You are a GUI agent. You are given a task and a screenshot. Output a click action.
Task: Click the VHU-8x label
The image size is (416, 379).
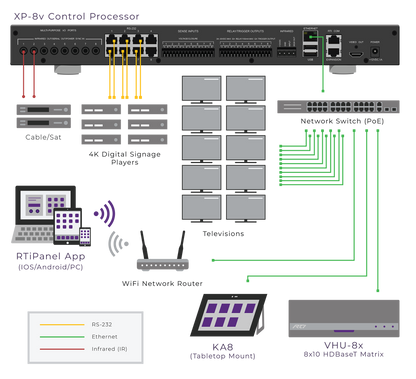tap(344, 345)
